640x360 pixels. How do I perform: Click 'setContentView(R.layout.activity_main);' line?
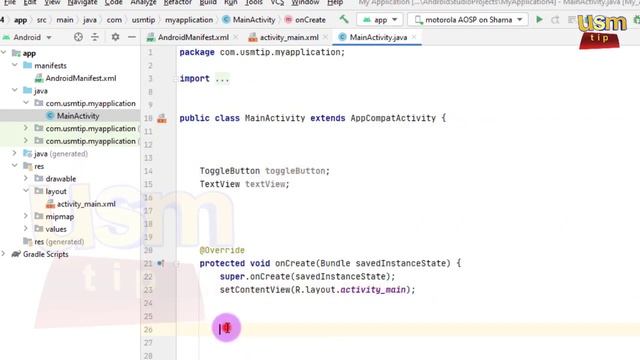[317, 290]
